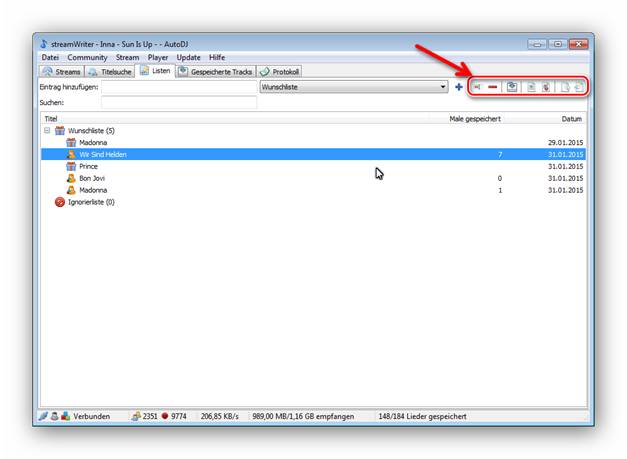Click the framed box icon after the minus
This screenshot has width=627, height=459.
coord(512,87)
